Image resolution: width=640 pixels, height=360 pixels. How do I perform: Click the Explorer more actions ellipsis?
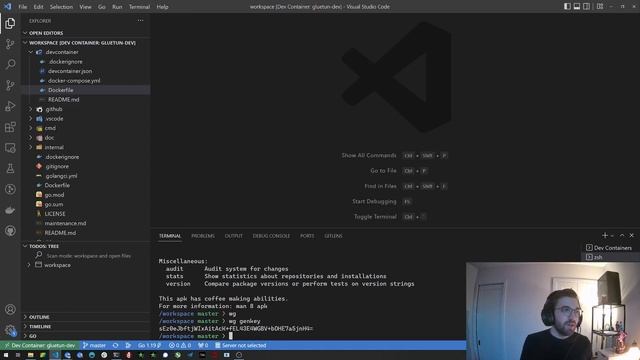click(x=140, y=20)
